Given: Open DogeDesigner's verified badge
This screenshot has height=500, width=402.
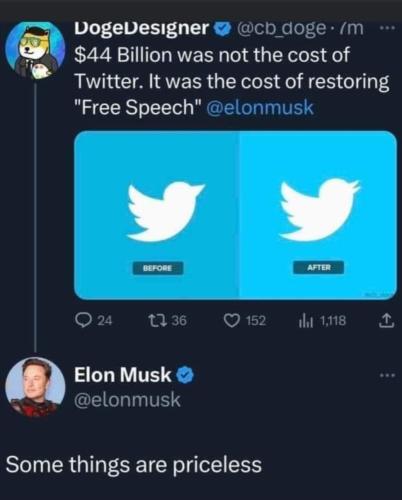Looking at the screenshot, I should (223, 29).
